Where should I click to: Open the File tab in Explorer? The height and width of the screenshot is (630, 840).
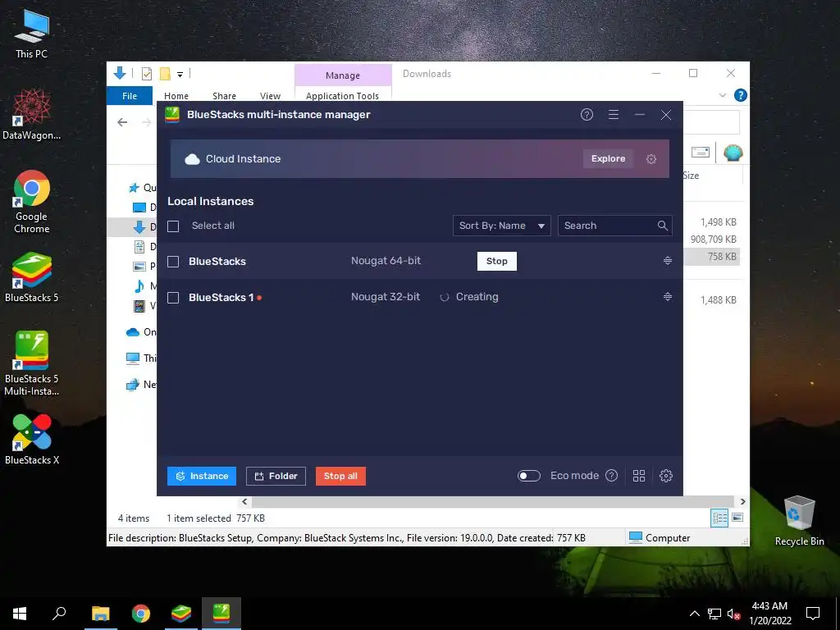tap(130, 96)
